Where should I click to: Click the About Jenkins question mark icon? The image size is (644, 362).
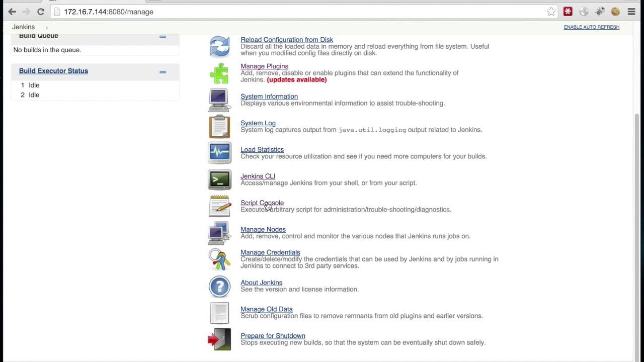pyautogui.click(x=219, y=287)
